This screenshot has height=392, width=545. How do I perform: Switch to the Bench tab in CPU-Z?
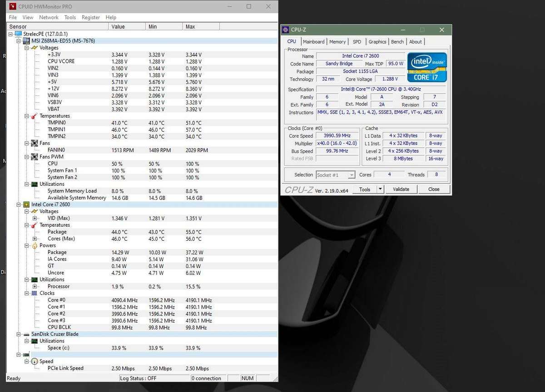pos(397,42)
